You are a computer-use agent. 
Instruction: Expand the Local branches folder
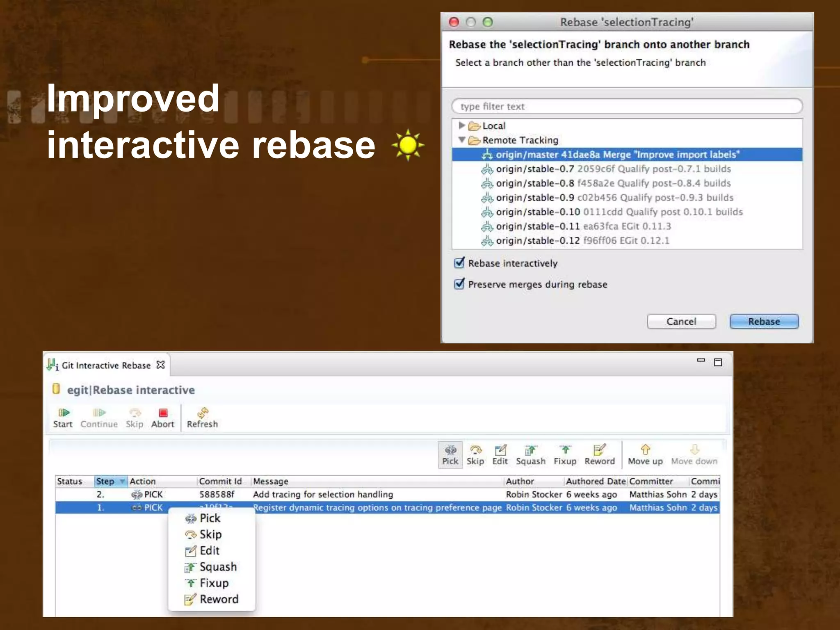[x=462, y=125]
